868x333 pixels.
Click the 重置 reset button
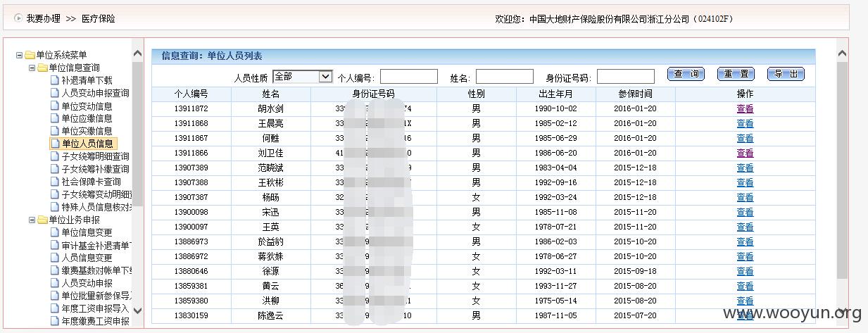tap(736, 74)
